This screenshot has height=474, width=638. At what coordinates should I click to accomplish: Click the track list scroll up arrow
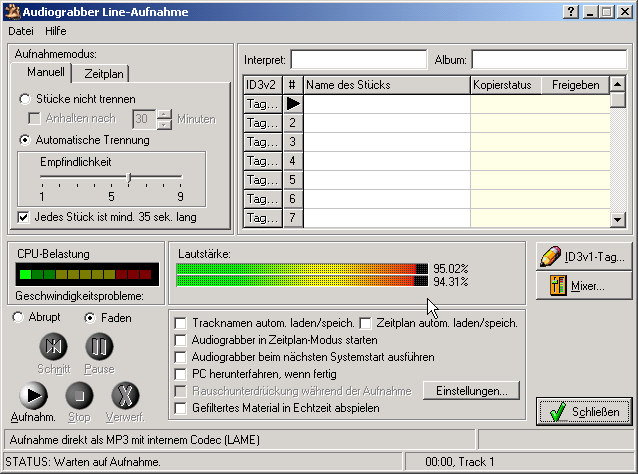[618, 84]
